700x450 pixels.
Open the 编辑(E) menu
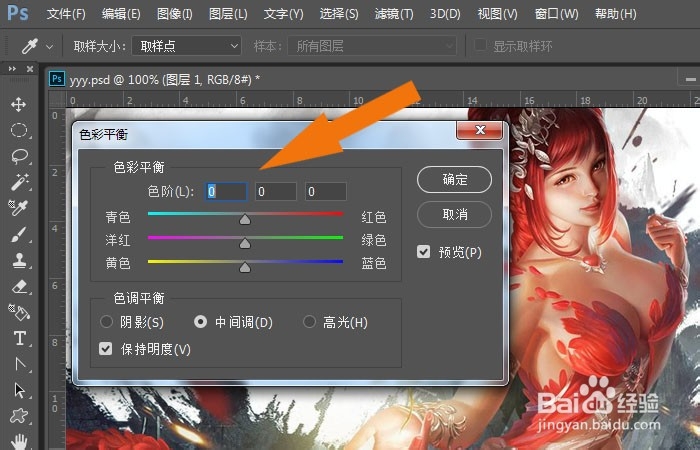[x=121, y=14]
